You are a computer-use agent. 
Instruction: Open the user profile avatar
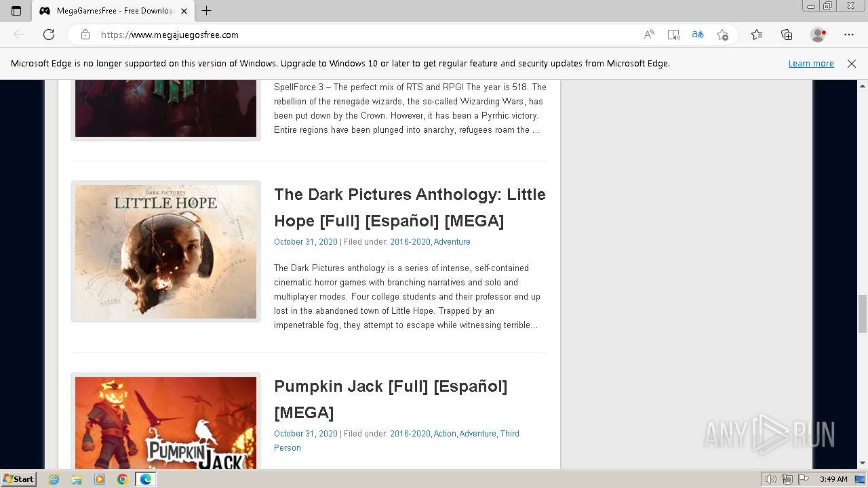tap(818, 35)
